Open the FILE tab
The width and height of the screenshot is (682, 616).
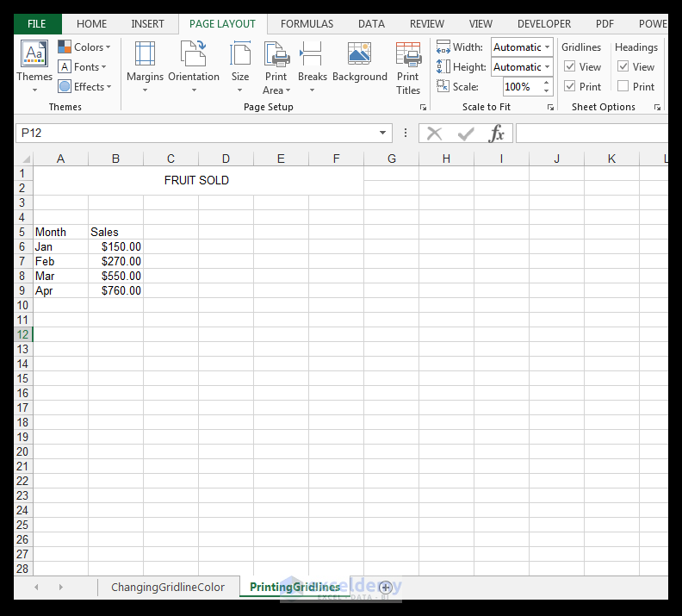[x=37, y=24]
